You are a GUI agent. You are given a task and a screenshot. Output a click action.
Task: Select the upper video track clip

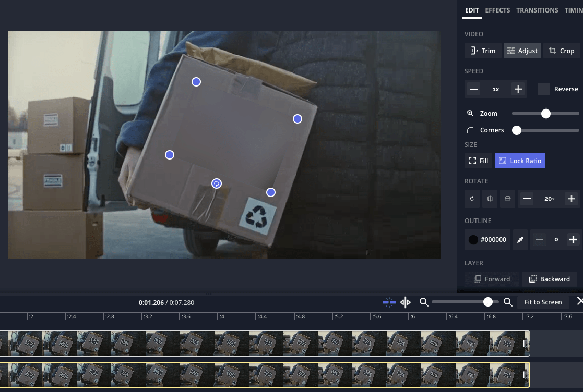[x=265, y=344]
